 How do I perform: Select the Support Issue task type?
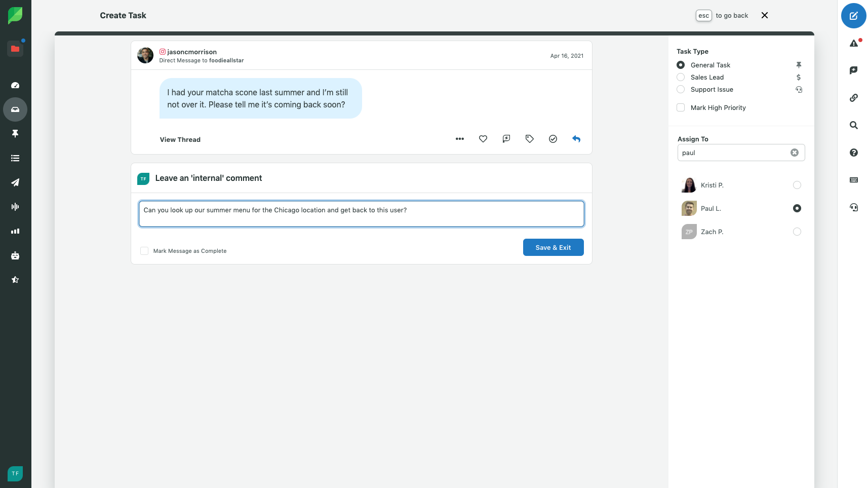pyautogui.click(x=681, y=89)
